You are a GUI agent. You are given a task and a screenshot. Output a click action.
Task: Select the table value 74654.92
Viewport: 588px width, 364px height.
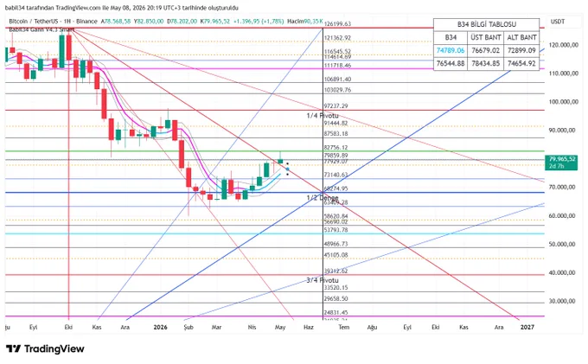click(521, 63)
